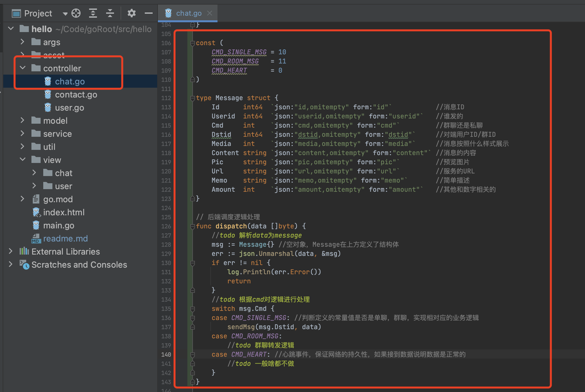Viewport: 585px width, 392px height.
Task: Click the hello root folder icon
Action: tap(24, 29)
